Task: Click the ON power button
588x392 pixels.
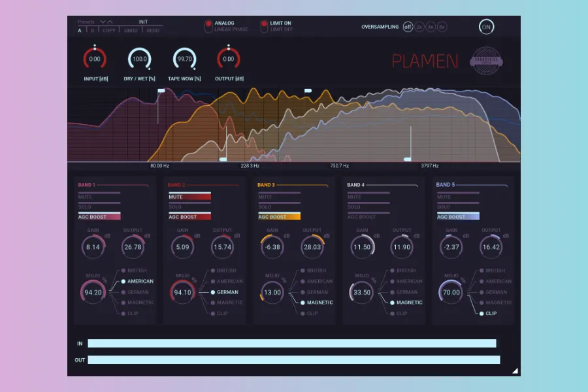Action: point(486,27)
